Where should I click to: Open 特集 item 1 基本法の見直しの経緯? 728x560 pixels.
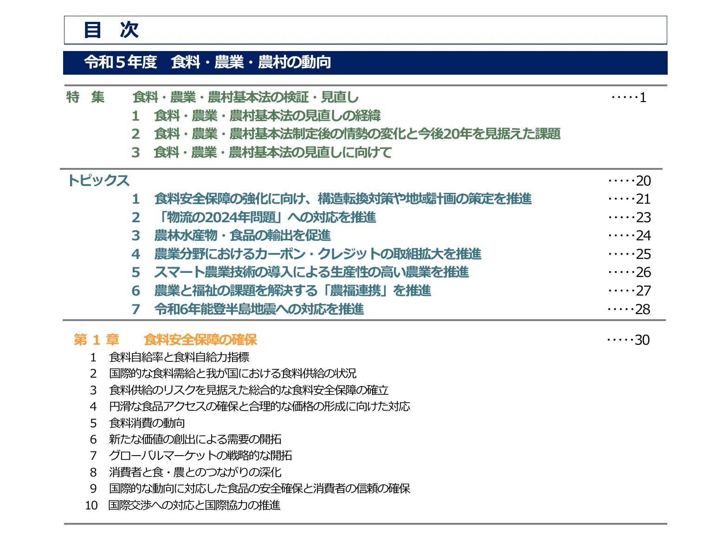267,116
